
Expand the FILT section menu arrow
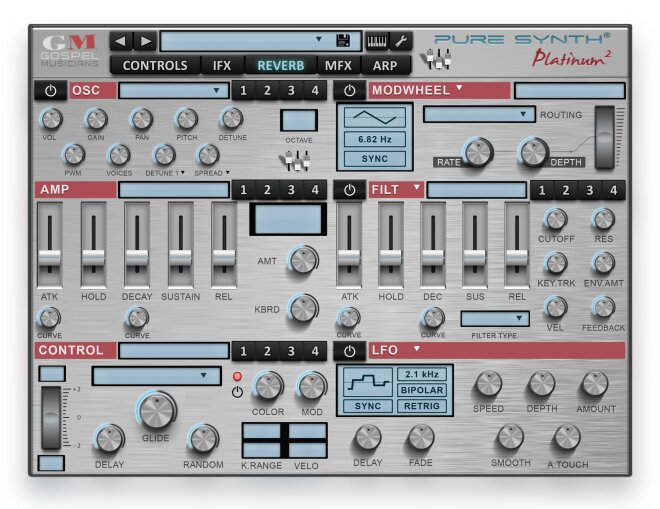pos(417,187)
